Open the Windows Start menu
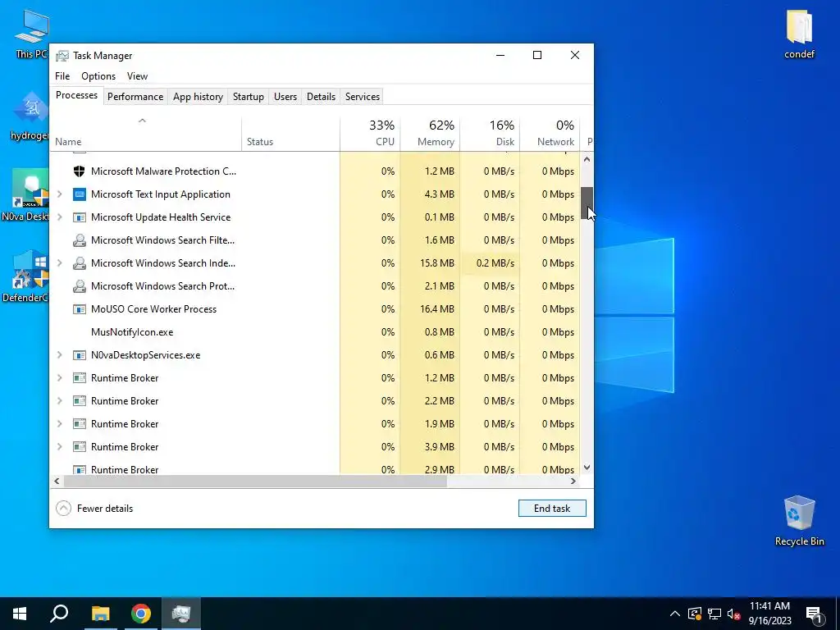 coord(20,614)
